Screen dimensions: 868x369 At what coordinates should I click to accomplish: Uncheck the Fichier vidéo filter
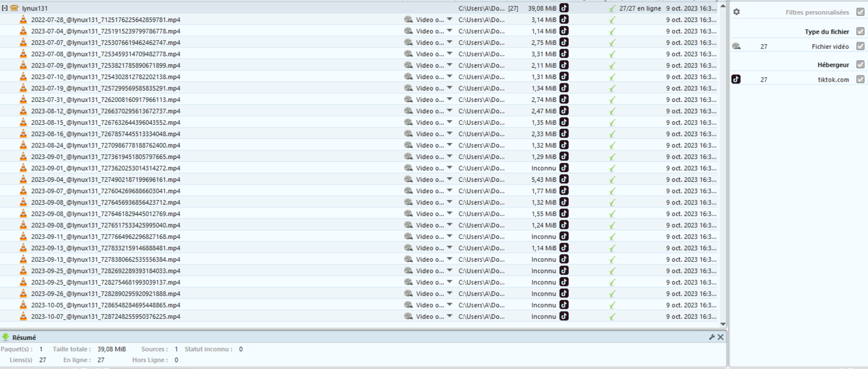point(861,46)
